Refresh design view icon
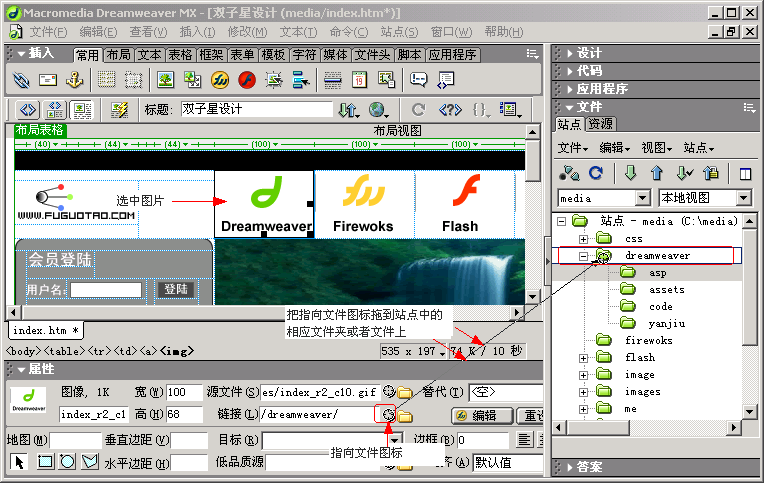This screenshot has width=764, height=483. coord(418,110)
